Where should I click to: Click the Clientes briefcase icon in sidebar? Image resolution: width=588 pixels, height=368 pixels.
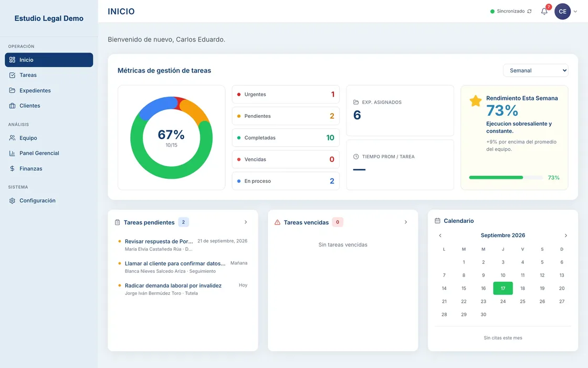(x=13, y=106)
